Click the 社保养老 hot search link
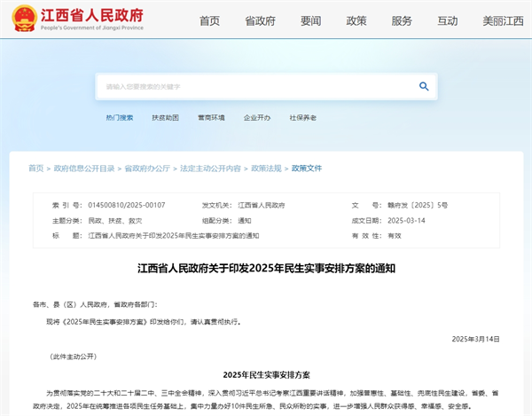This screenshot has height=416, width=532. coord(302,117)
